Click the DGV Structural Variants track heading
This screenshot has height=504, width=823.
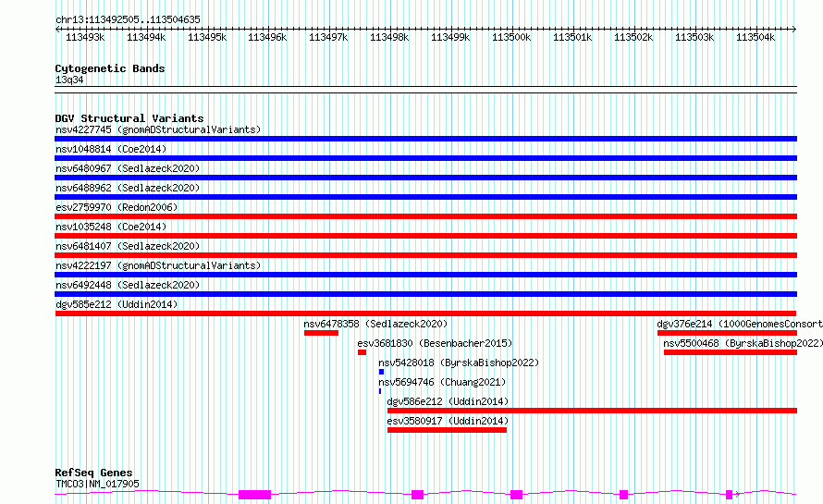click(x=129, y=118)
